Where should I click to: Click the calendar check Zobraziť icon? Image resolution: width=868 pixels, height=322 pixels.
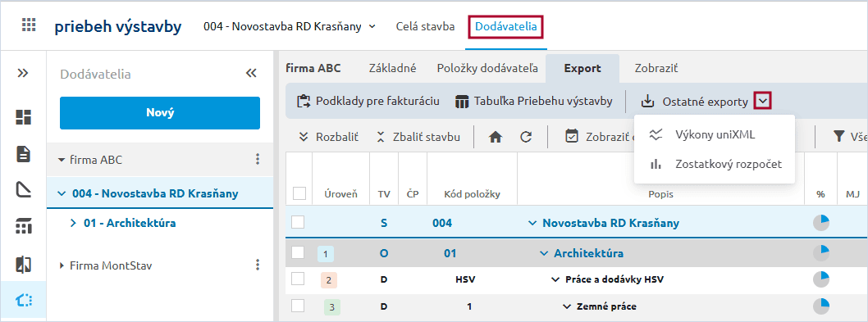pos(572,137)
